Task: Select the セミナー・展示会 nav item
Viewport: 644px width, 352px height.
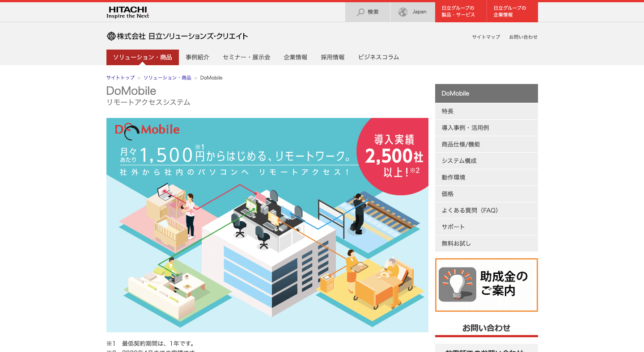Action: [x=246, y=57]
